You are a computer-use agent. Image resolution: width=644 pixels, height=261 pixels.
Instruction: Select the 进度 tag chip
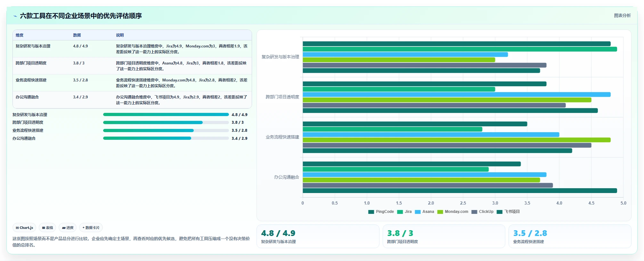point(68,228)
